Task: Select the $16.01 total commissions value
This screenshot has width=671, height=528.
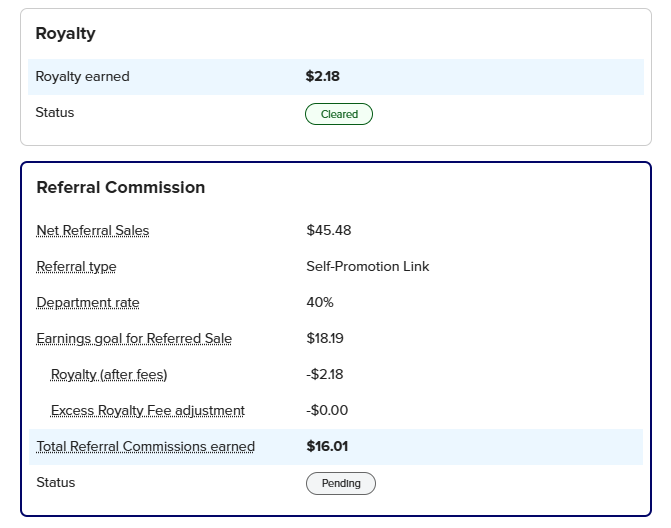Action: click(327, 446)
